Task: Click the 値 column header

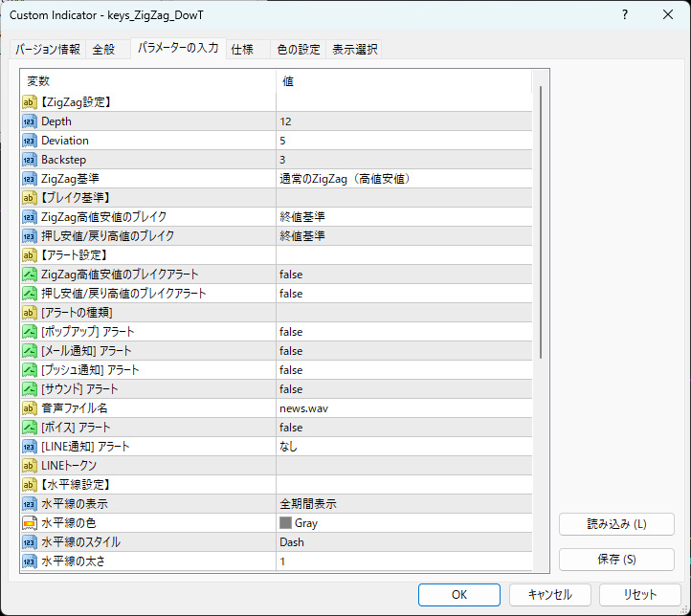Action: (x=404, y=81)
